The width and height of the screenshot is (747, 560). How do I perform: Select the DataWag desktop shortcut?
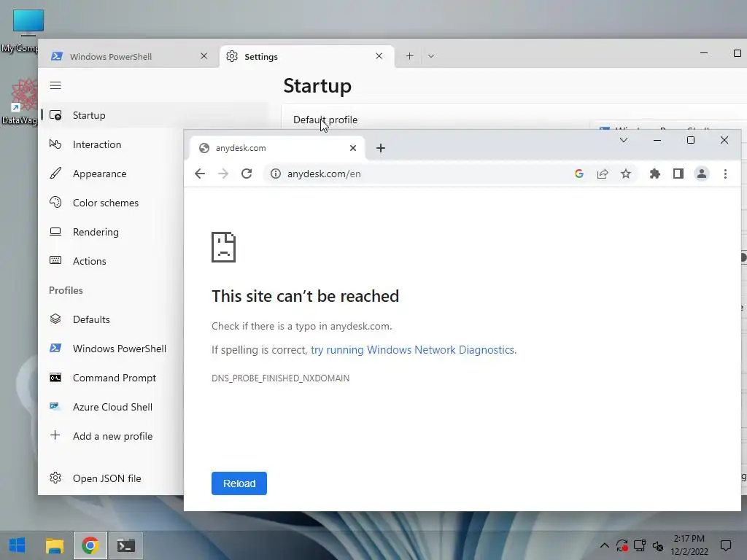20,102
